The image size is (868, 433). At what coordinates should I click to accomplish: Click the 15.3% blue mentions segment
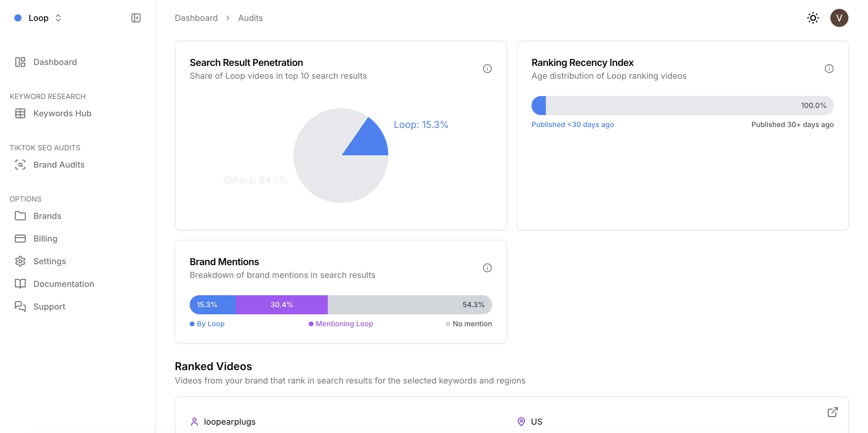(x=213, y=304)
